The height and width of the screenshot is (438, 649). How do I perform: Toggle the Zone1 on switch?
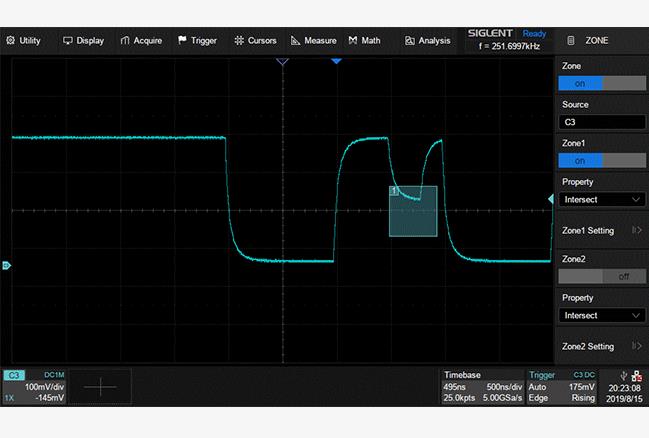602,161
